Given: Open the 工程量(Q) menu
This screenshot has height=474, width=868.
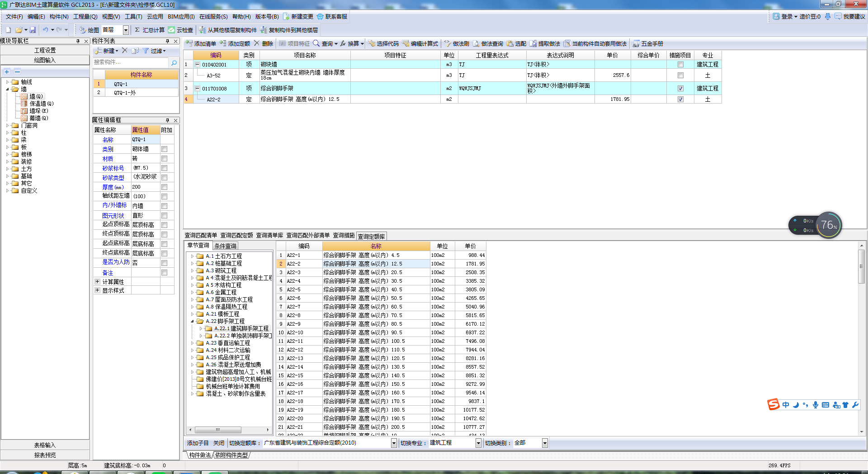Looking at the screenshot, I should pos(85,17).
